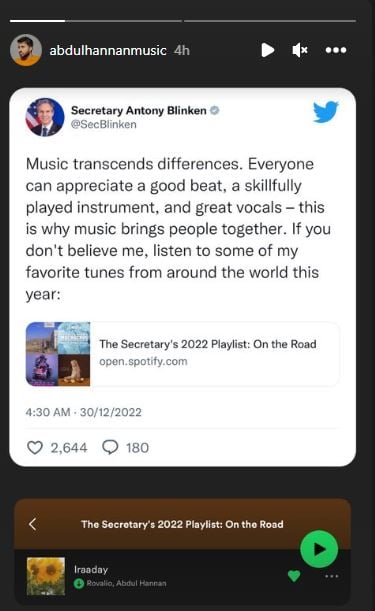Image resolution: width=375 pixels, height=611 pixels.
Task: Click the blue verified badge
Action: [214, 110]
